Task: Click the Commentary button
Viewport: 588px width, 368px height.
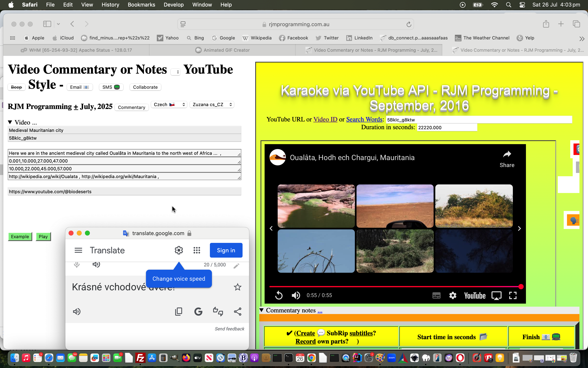Action: [x=131, y=107]
